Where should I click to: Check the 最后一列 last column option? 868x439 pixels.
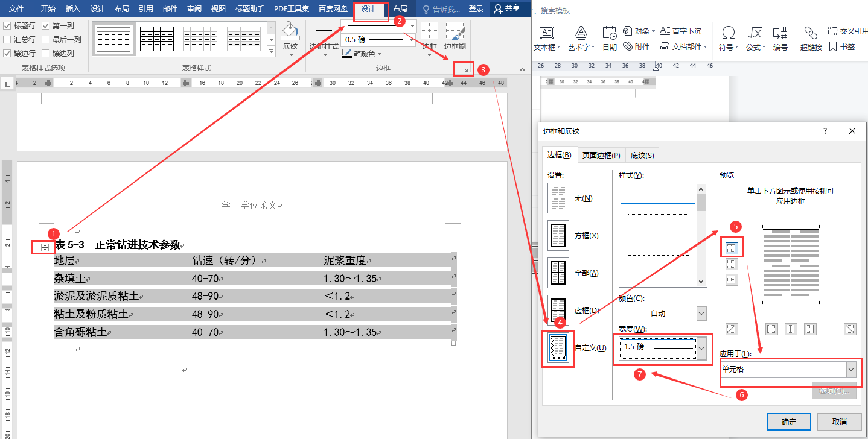(46, 40)
